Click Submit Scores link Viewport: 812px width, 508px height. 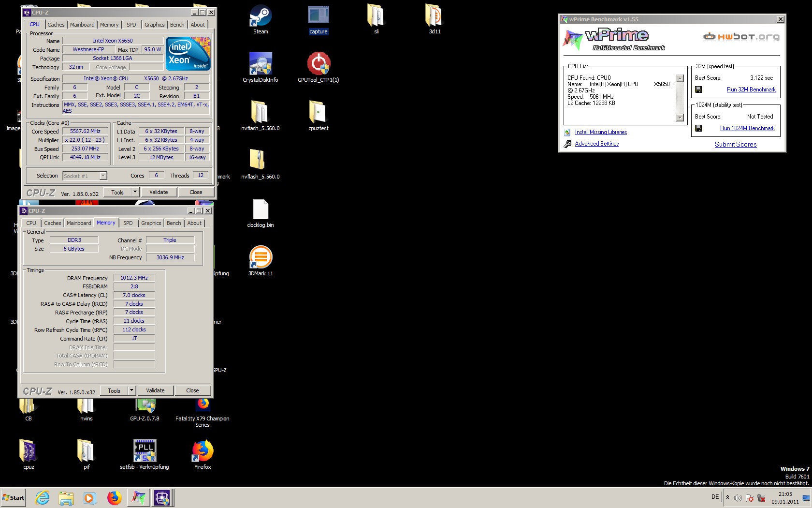pyautogui.click(x=736, y=144)
